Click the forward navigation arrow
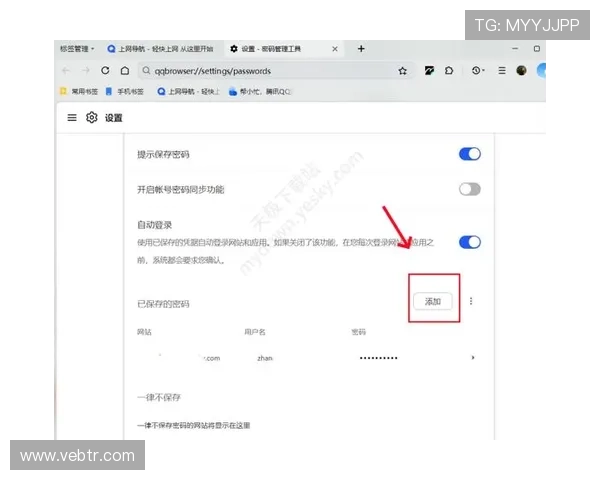Image resolution: width=600 pixels, height=480 pixels. pyautogui.click(x=86, y=71)
